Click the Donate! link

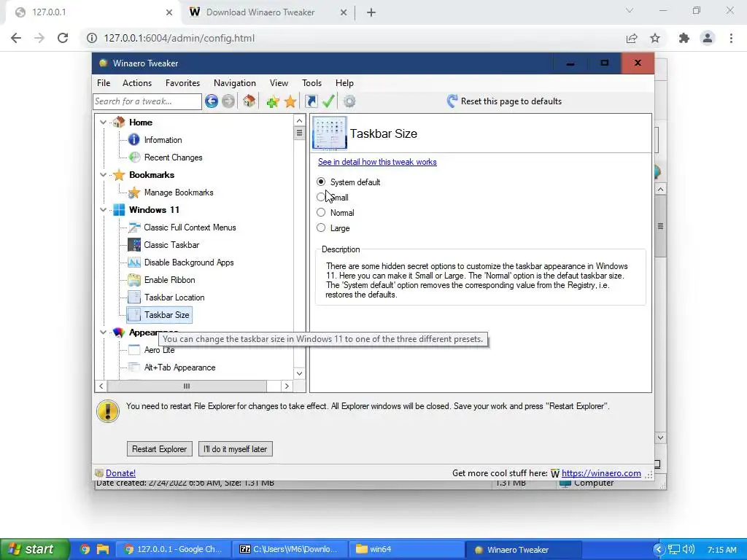120,472
